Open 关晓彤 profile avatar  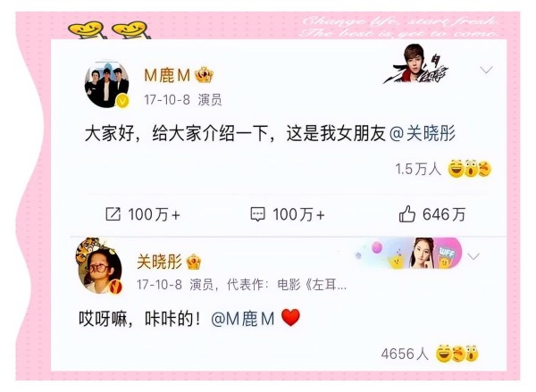click(x=98, y=266)
